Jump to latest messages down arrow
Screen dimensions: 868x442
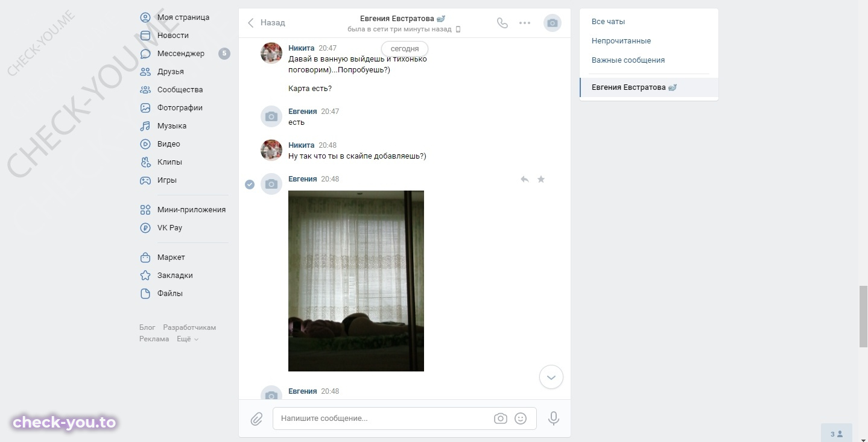pos(551,377)
